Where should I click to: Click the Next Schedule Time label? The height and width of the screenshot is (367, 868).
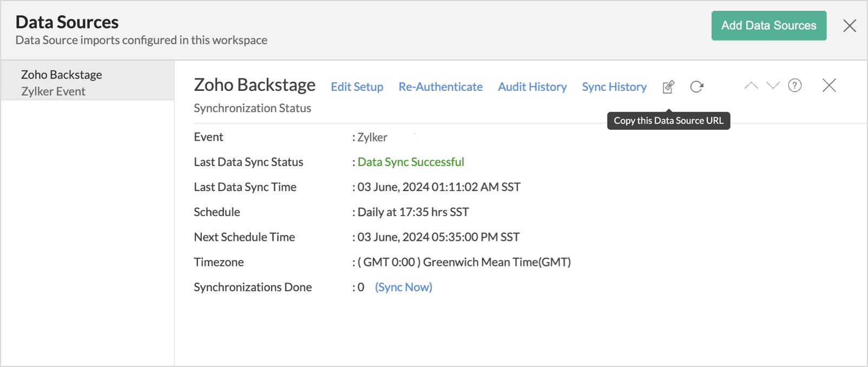coord(245,237)
